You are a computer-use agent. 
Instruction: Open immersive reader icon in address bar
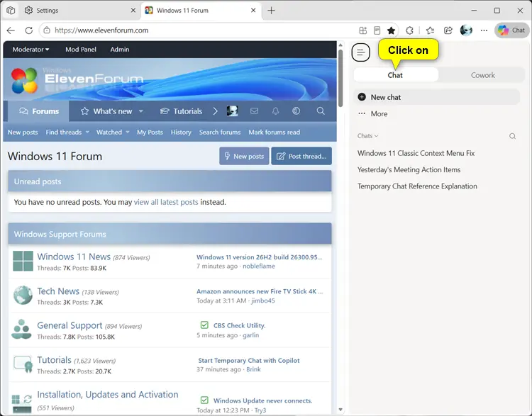[377, 30]
